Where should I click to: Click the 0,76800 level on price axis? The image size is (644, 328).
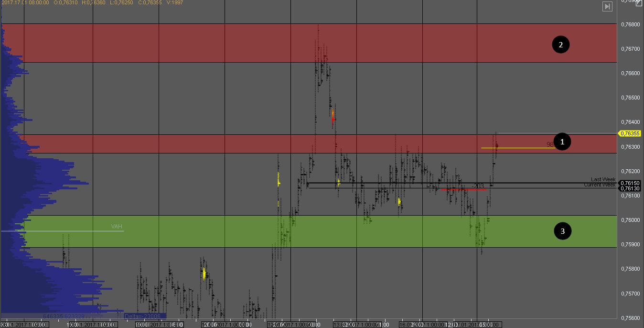pos(630,24)
